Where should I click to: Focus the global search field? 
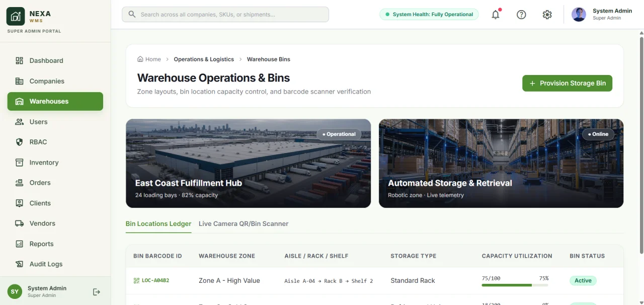point(225,15)
